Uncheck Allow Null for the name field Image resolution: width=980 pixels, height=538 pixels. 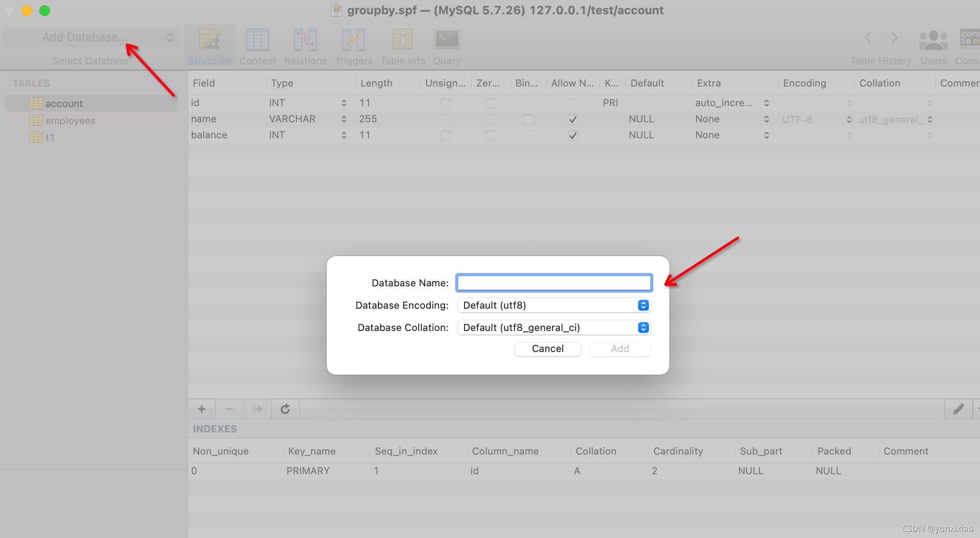573,119
